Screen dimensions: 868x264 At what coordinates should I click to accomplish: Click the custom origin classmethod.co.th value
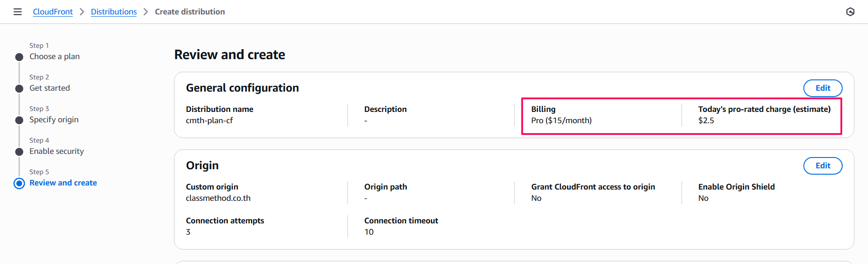[218, 198]
